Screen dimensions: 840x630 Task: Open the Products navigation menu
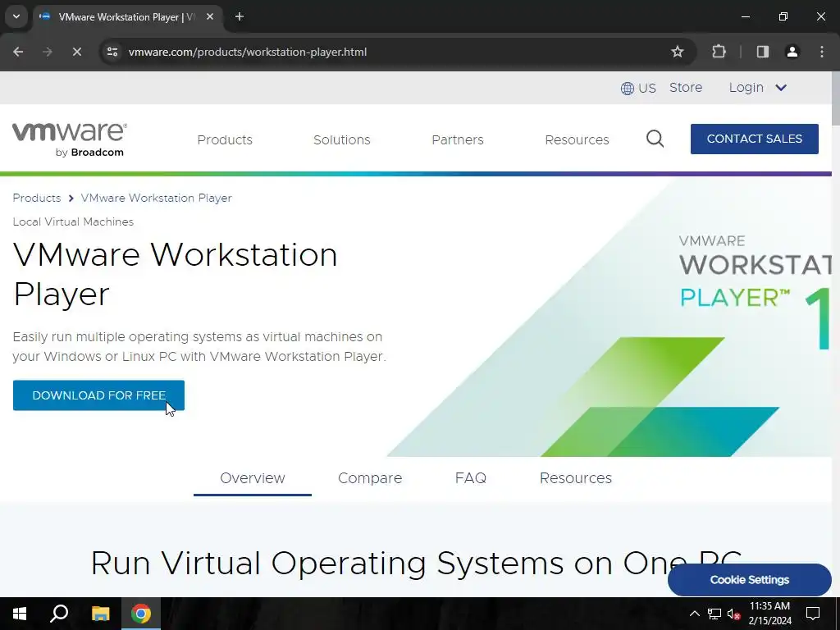pos(225,139)
